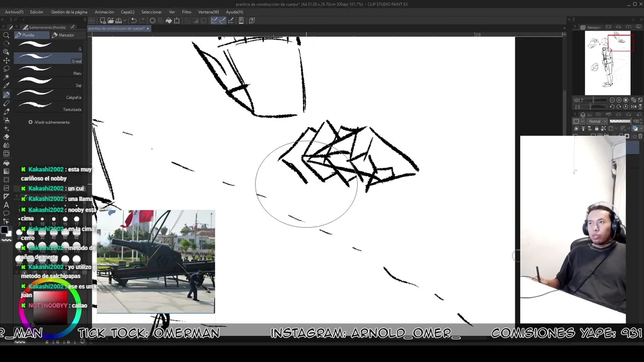The height and width of the screenshot is (362, 644).
Task: Switch to the Plumilla sub tool tab
Action: point(32,35)
